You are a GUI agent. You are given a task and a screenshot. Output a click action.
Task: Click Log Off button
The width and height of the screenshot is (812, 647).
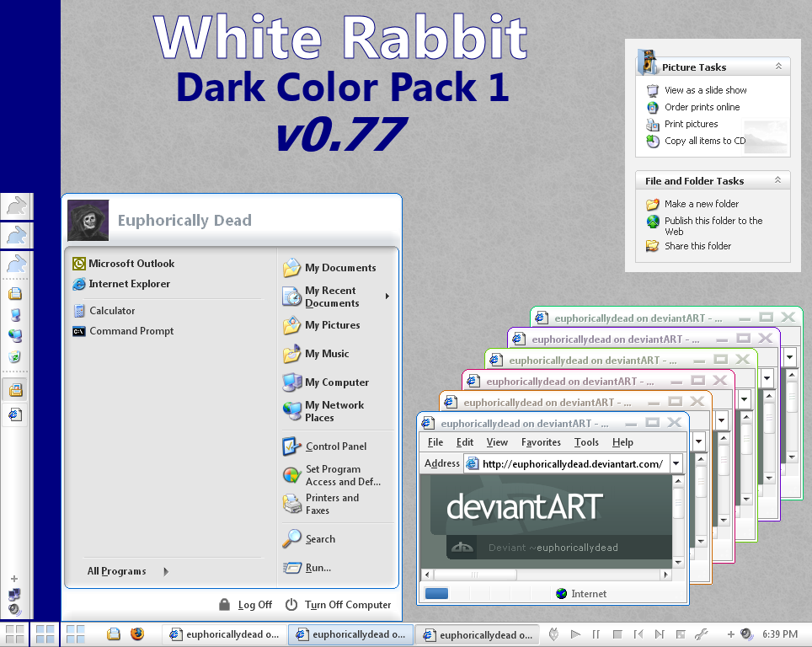click(245, 605)
